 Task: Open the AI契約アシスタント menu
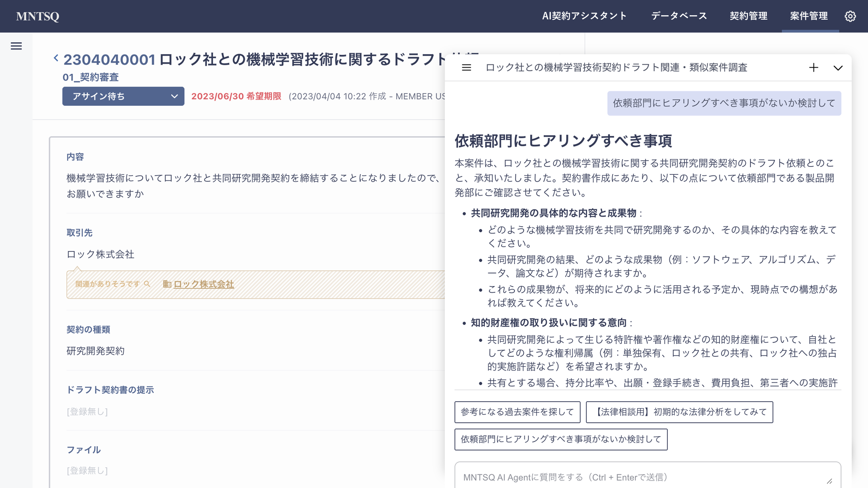pos(584,16)
